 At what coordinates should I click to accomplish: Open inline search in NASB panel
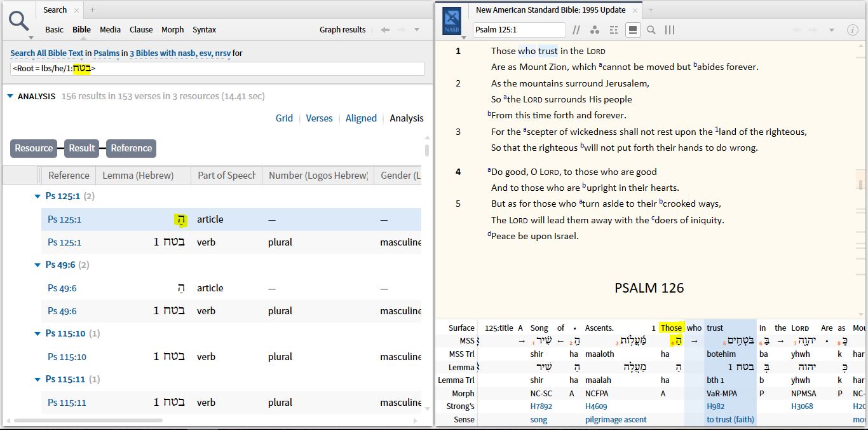(651, 30)
